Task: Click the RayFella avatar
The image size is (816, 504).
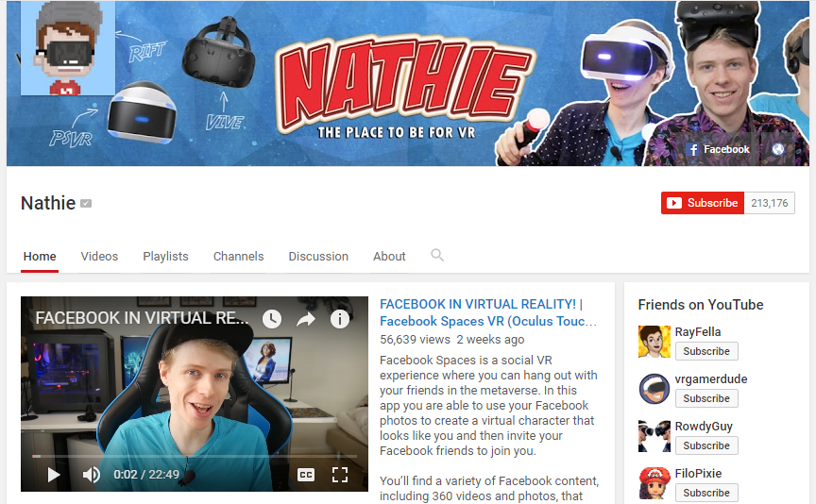Action: pos(654,342)
